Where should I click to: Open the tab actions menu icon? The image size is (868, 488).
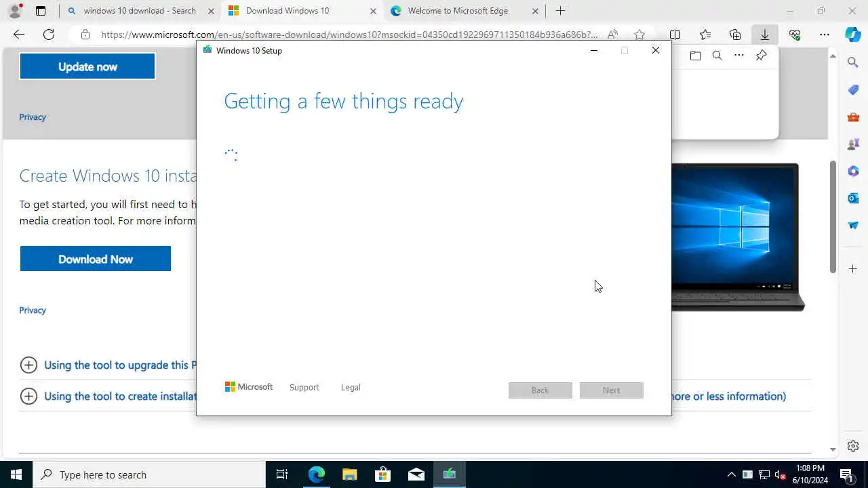tap(41, 11)
